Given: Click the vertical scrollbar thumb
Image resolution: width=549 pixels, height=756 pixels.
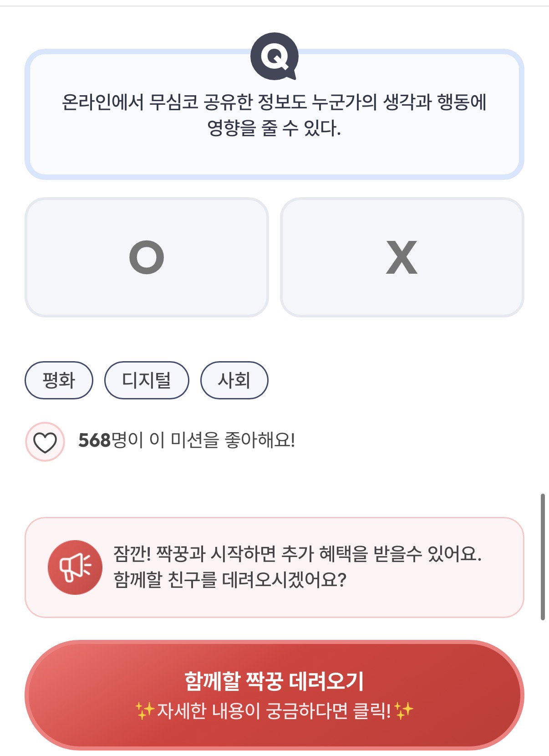Looking at the screenshot, I should [543, 557].
